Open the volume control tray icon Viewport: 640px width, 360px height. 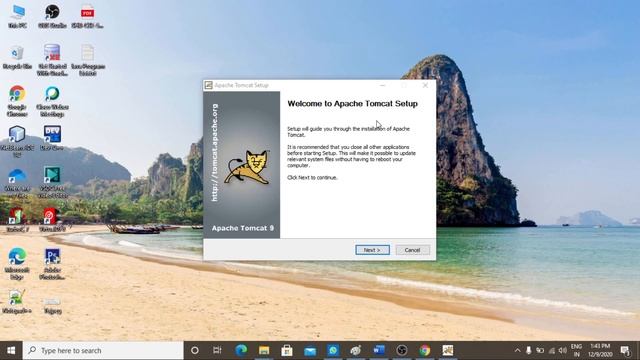tap(562, 350)
